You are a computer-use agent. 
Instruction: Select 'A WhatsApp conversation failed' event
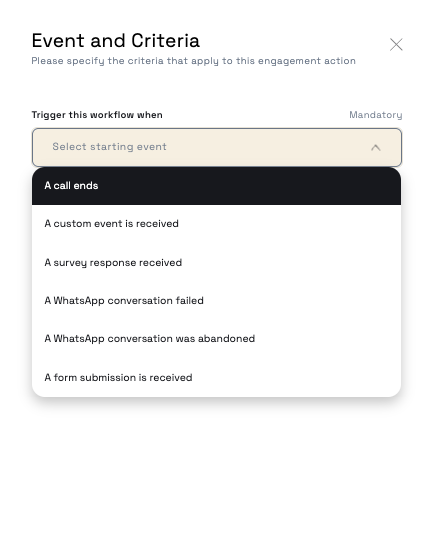216,301
